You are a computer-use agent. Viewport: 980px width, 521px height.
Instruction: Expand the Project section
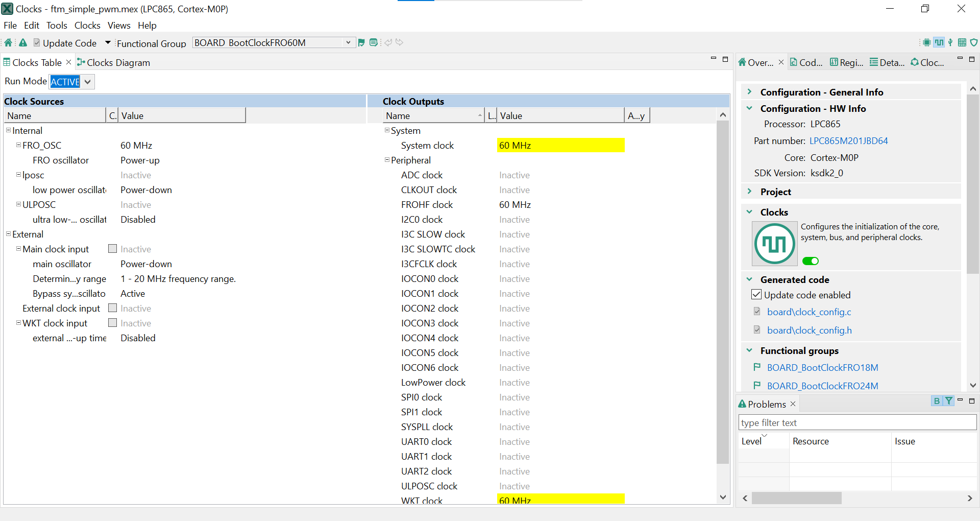point(749,192)
